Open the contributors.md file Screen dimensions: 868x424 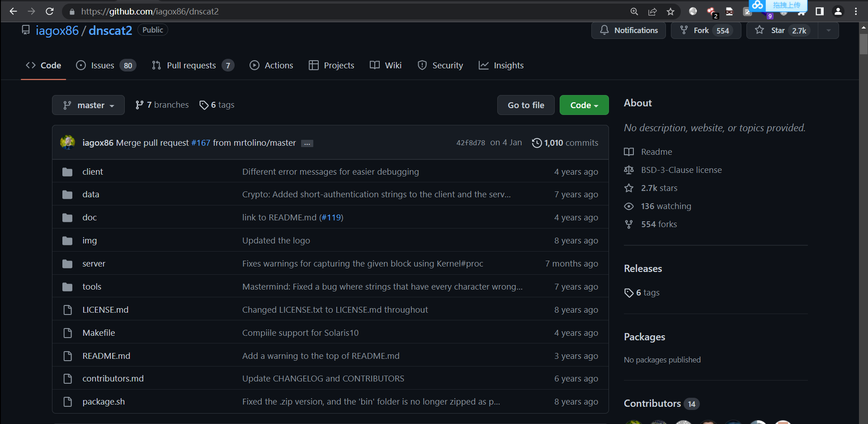(x=113, y=379)
